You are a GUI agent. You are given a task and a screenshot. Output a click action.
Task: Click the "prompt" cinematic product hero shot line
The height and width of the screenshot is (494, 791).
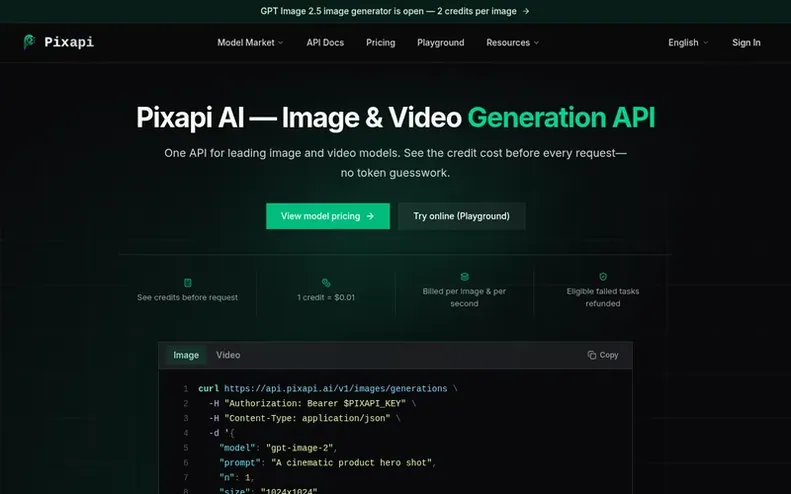[x=327, y=462]
